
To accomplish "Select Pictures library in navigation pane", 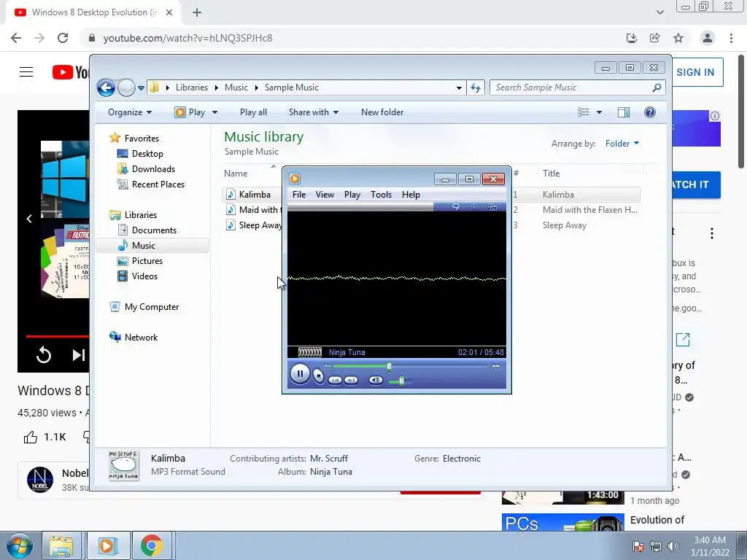I will 147,261.
